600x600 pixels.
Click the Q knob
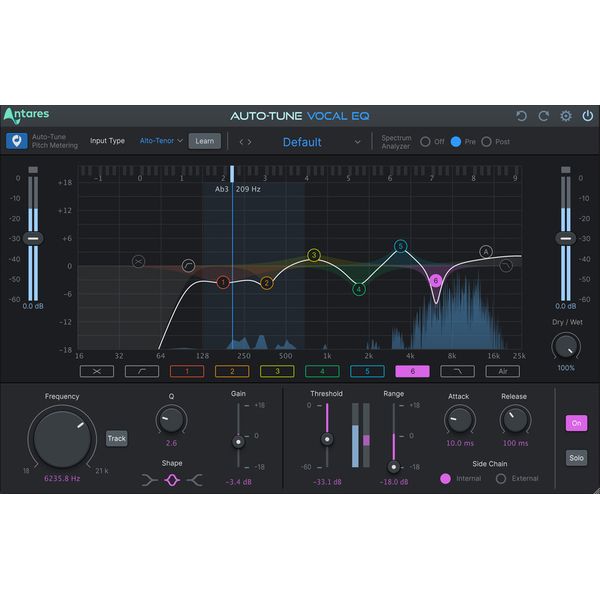tap(171, 420)
